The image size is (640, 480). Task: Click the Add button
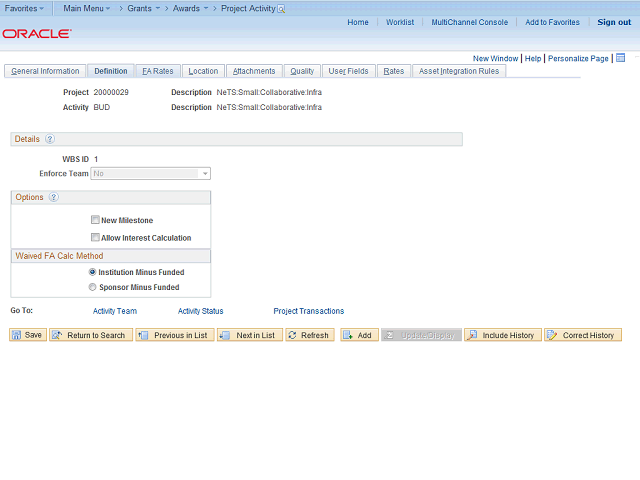(x=360, y=335)
